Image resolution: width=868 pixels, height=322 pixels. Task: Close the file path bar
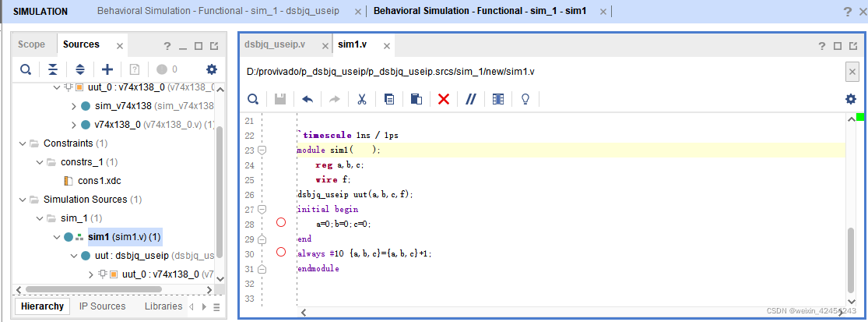(x=852, y=72)
